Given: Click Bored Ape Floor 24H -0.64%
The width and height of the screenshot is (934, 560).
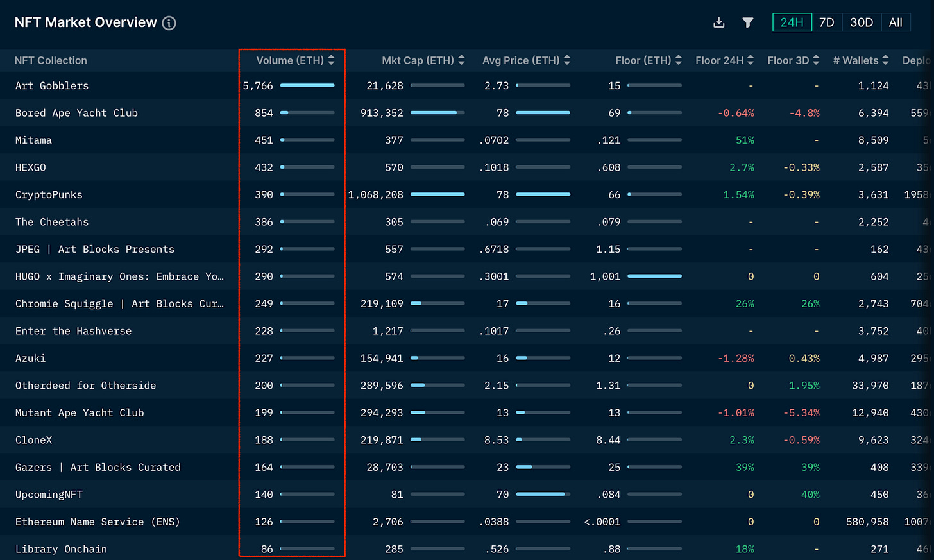Looking at the screenshot, I should [736, 113].
